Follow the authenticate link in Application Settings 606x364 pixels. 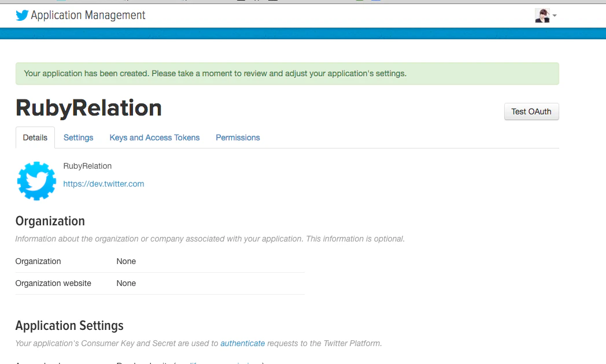click(243, 344)
